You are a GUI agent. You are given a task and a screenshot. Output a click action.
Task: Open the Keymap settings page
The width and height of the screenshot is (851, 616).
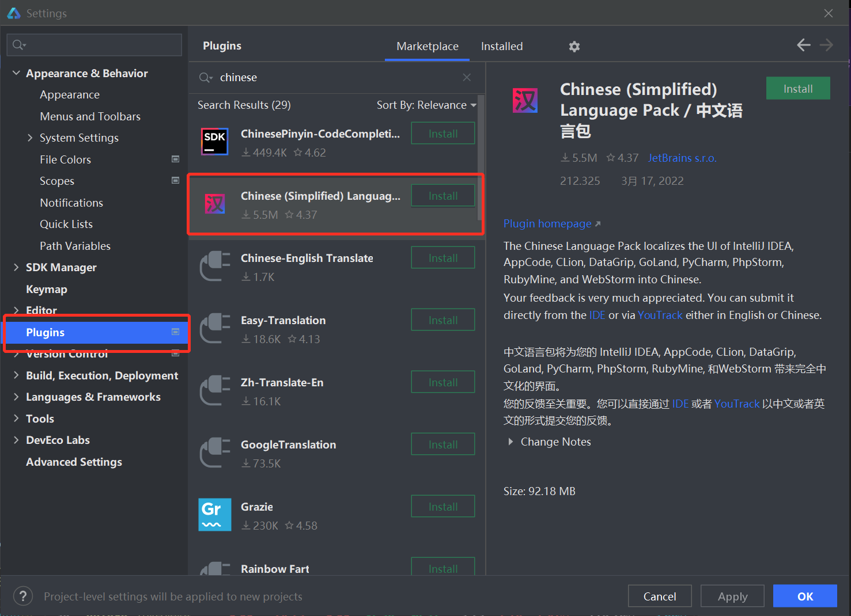[x=47, y=289]
